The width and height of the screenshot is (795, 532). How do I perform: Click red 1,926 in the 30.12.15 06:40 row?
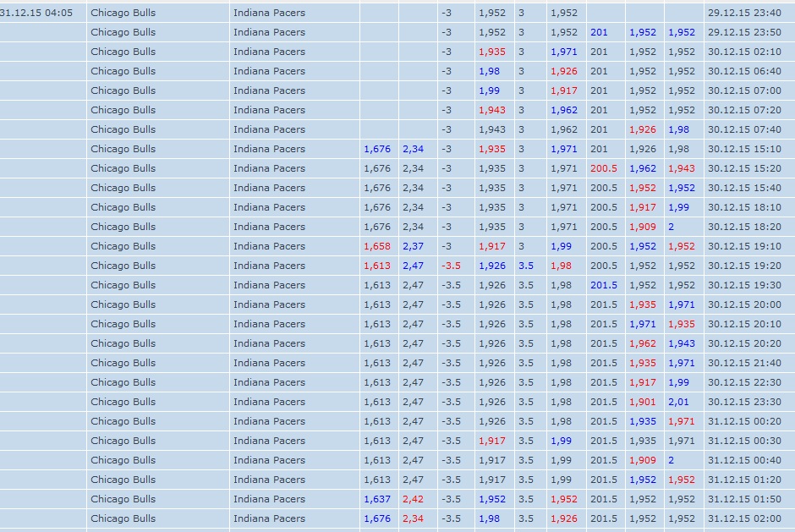coord(564,71)
